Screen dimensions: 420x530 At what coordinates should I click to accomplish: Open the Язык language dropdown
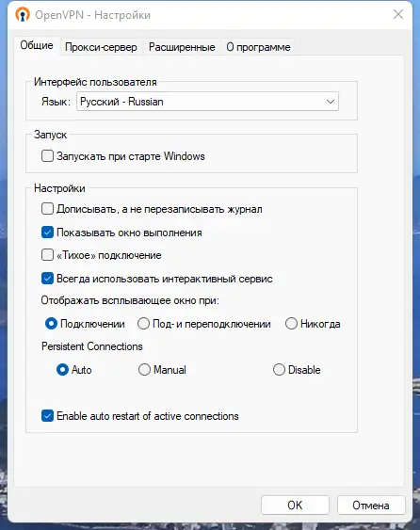(207, 102)
